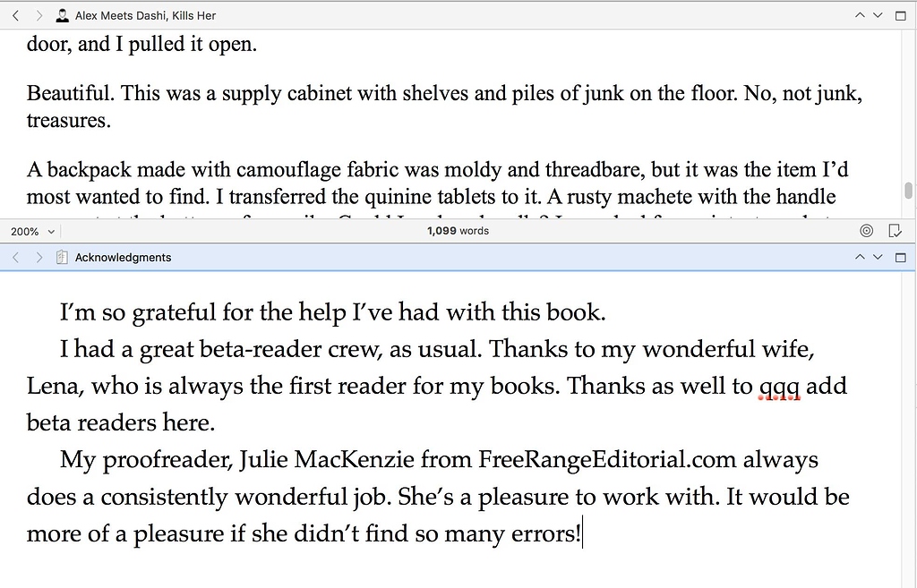Select the previous document up-arrow in top header

[x=859, y=15]
